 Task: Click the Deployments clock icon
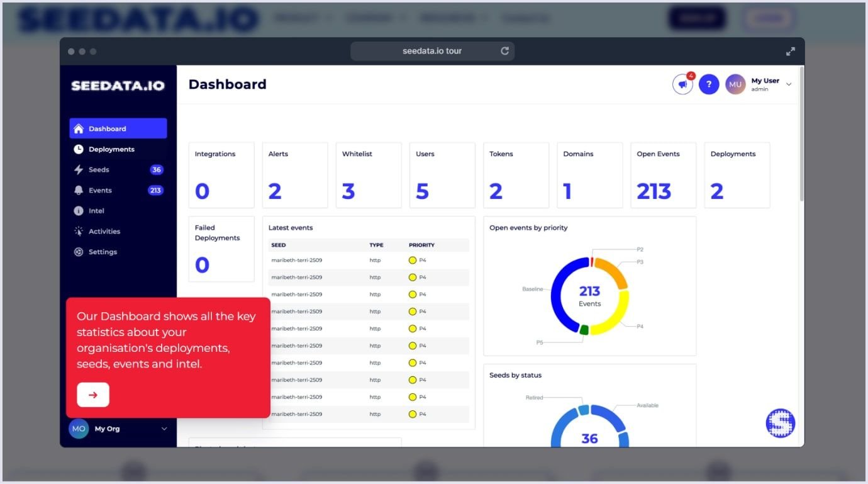pyautogui.click(x=79, y=149)
